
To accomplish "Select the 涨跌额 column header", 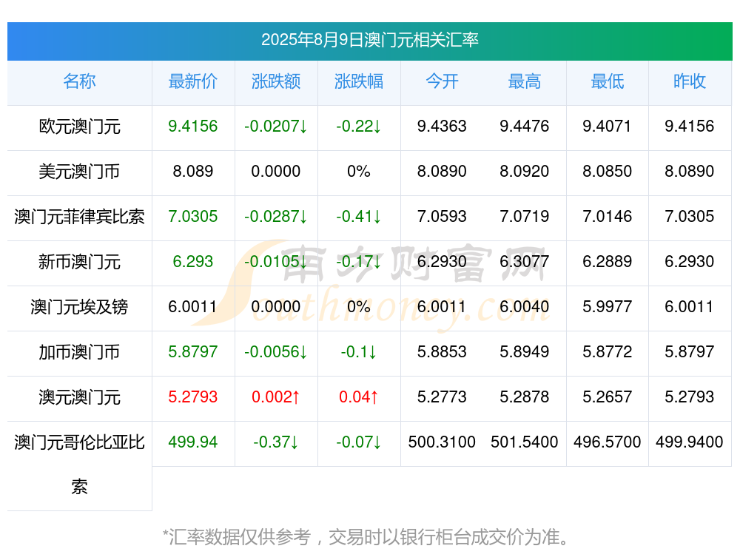I will [x=275, y=81].
